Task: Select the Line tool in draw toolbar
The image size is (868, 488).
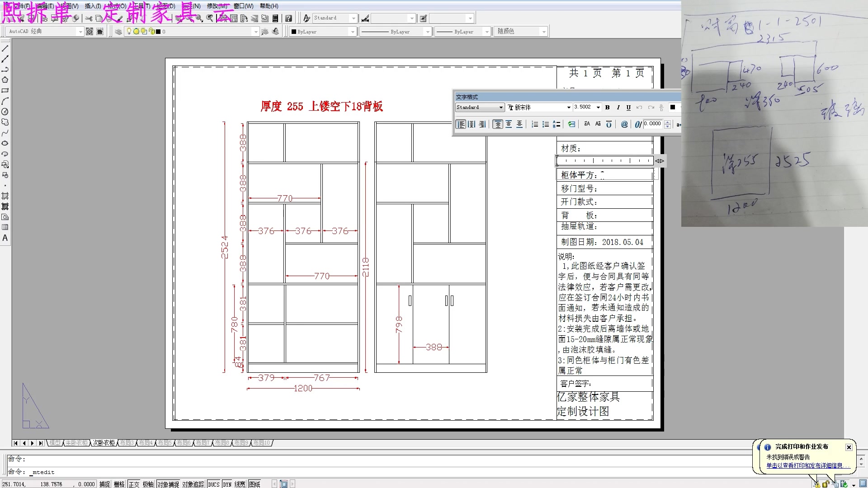Action: pyautogui.click(x=5, y=47)
